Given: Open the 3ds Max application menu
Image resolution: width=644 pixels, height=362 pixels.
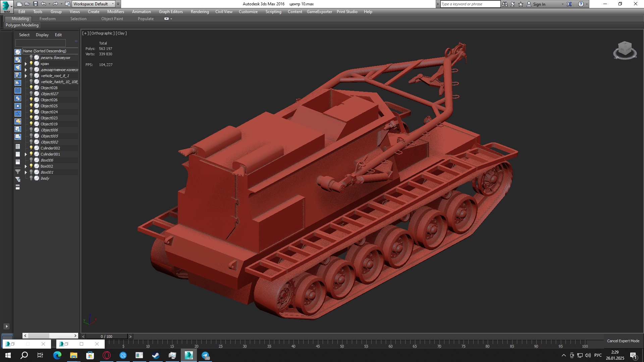Looking at the screenshot, I should (x=7, y=6).
